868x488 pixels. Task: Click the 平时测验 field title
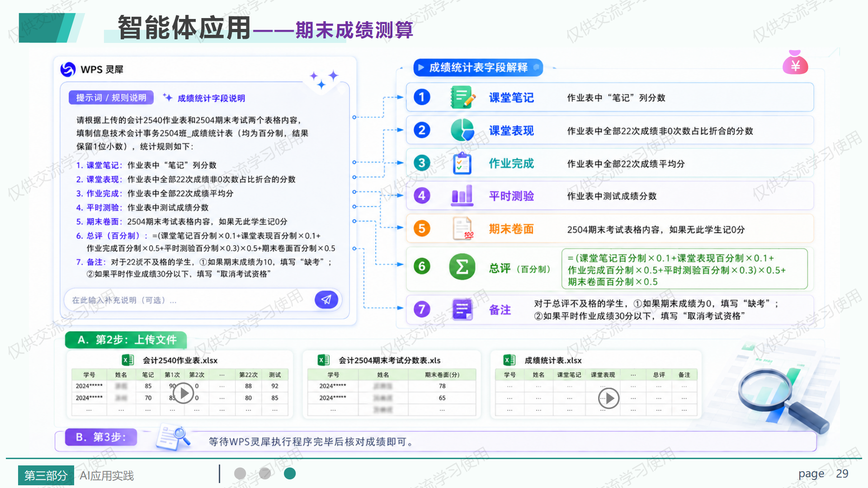[x=511, y=196]
